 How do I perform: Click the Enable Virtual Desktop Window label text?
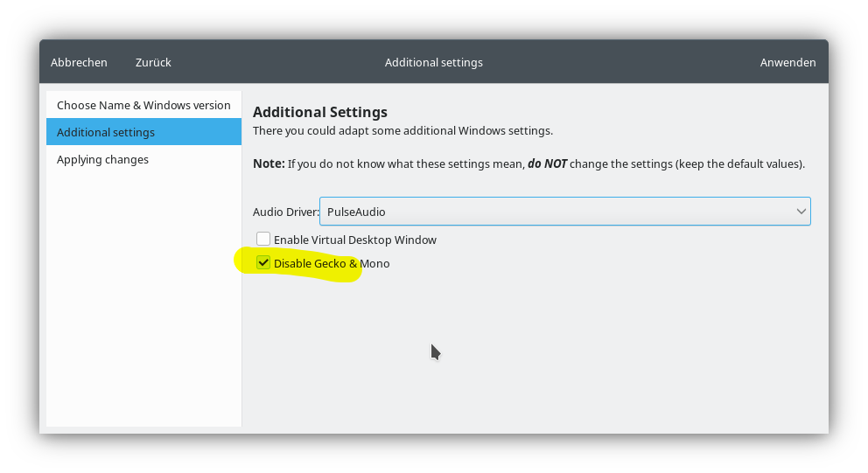point(354,240)
